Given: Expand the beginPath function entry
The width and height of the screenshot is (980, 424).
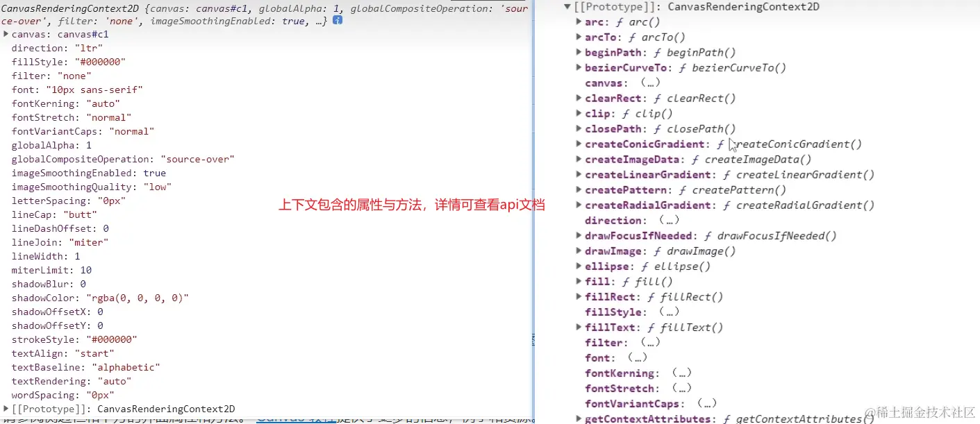Looking at the screenshot, I should coord(579,53).
